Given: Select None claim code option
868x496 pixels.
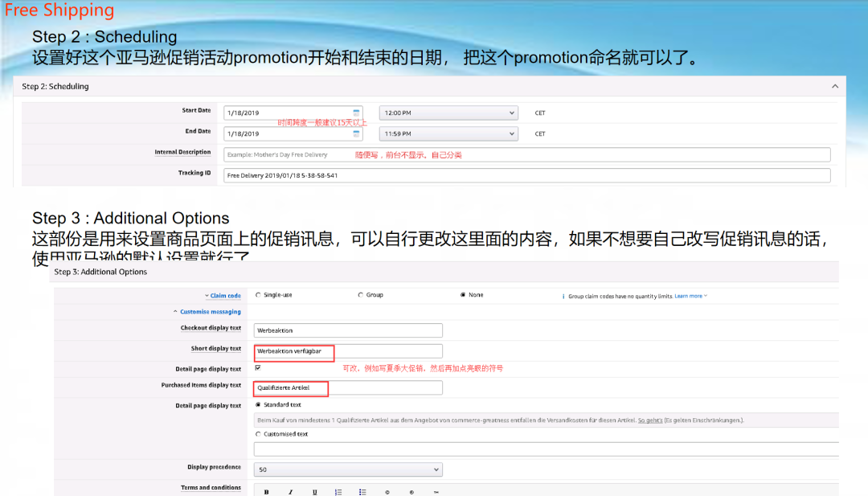Looking at the screenshot, I should [463, 295].
